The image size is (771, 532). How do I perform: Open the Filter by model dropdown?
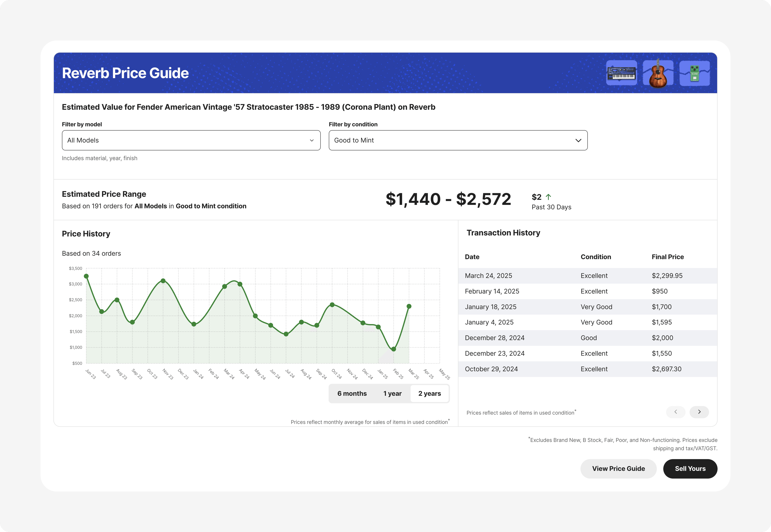click(x=191, y=140)
